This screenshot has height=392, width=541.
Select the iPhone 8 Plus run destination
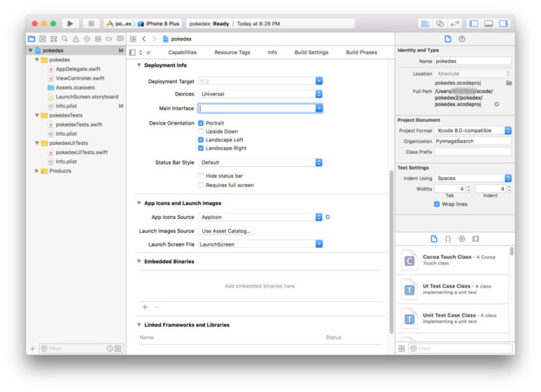click(158, 23)
